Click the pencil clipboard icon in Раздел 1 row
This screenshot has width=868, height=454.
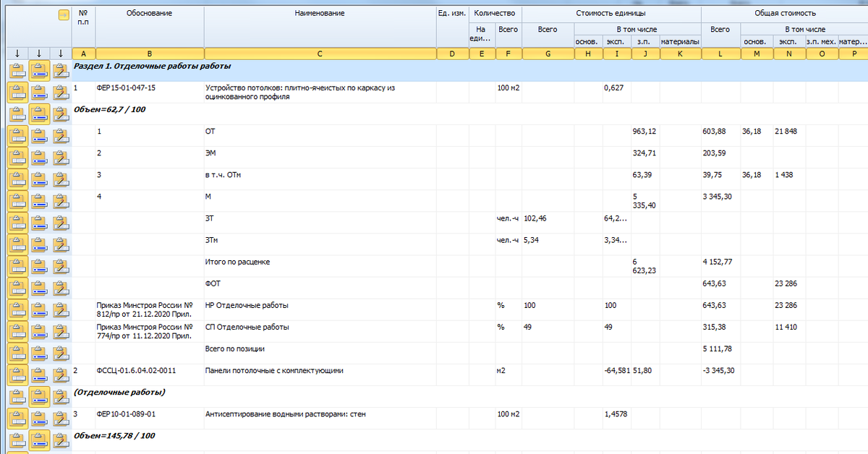pyautogui.click(x=61, y=71)
